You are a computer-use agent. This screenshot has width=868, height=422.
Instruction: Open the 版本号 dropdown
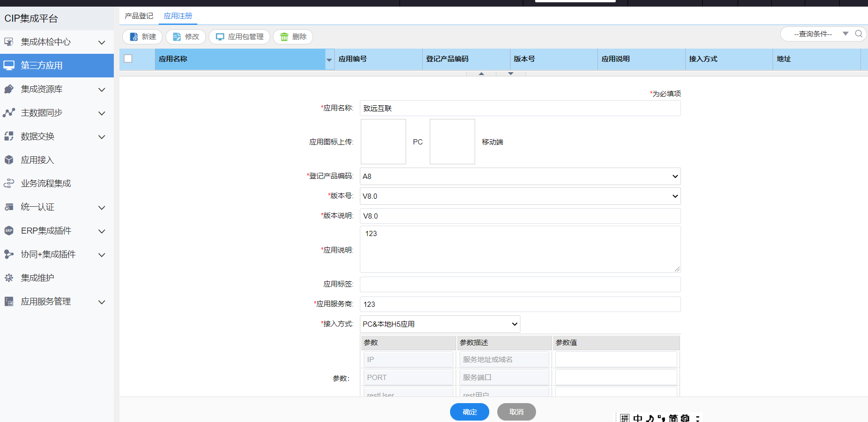(519, 196)
